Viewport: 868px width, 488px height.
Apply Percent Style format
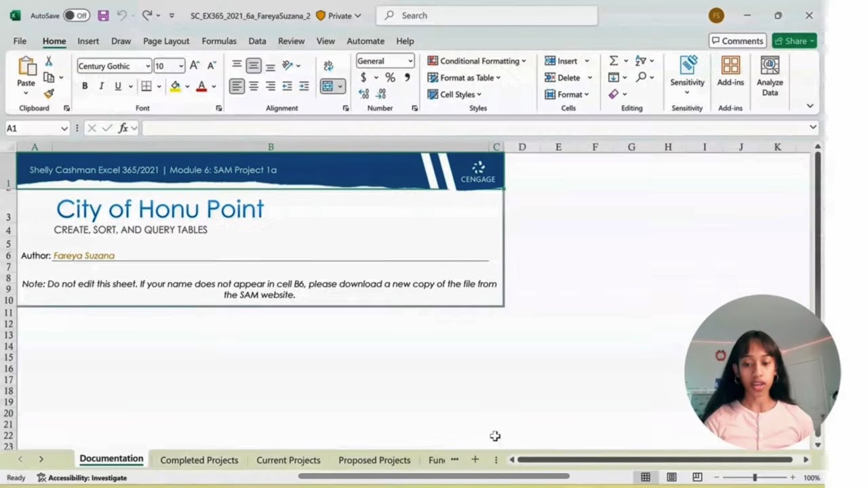(x=390, y=78)
